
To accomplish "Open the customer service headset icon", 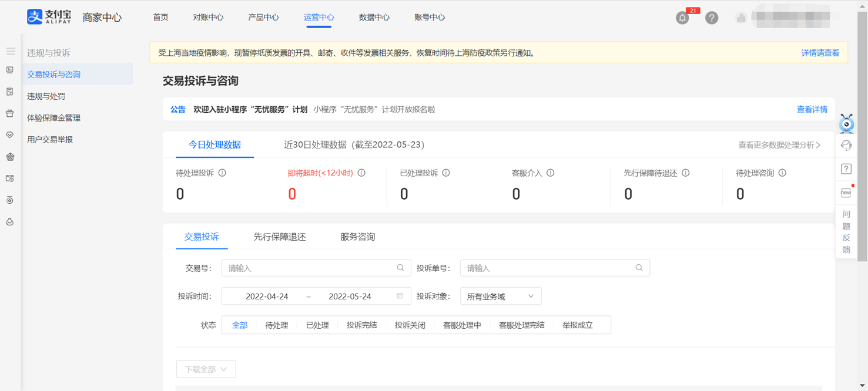I will coord(846,145).
